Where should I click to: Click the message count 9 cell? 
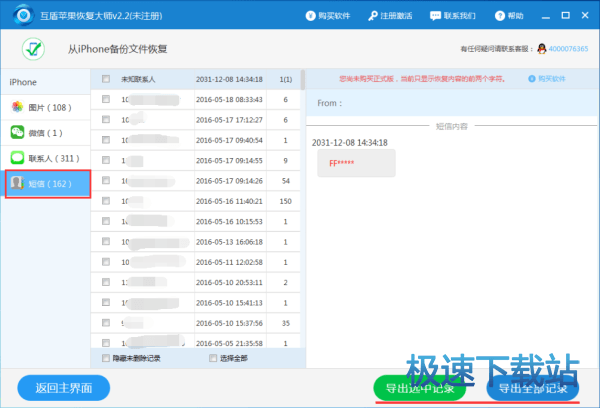(x=285, y=161)
